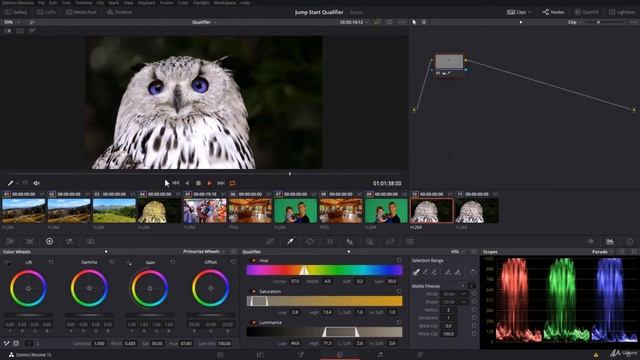Open the viewer Qualifier mode dropdown
Image resolution: width=640 pixels, height=360 pixels.
pos(204,22)
